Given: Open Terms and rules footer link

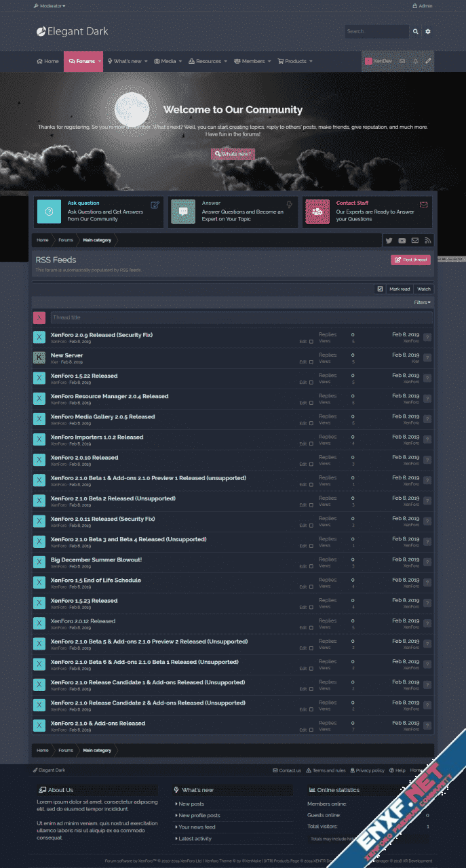Looking at the screenshot, I should (x=326, y=770).
